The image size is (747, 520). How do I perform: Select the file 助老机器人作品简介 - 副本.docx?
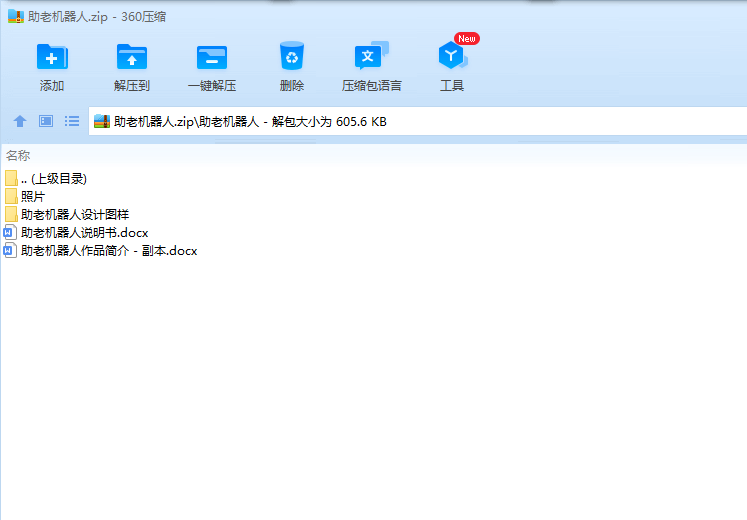[101, 250]
